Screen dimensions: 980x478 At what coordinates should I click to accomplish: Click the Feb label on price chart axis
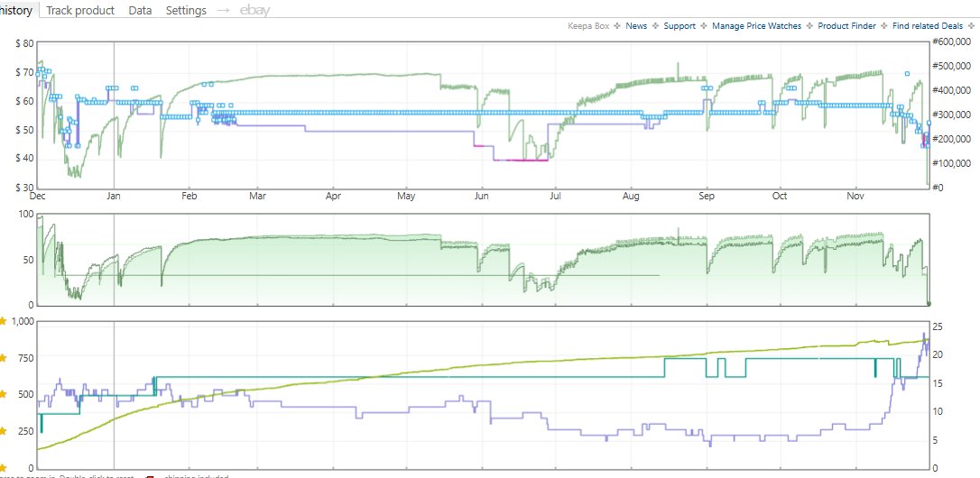[190, 196]
